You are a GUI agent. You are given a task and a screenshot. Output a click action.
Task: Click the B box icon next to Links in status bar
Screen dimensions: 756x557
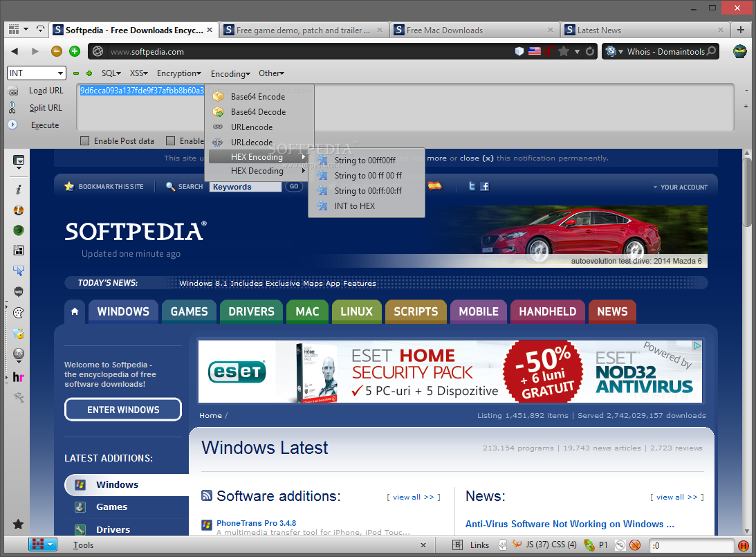(x=458, y=545)
